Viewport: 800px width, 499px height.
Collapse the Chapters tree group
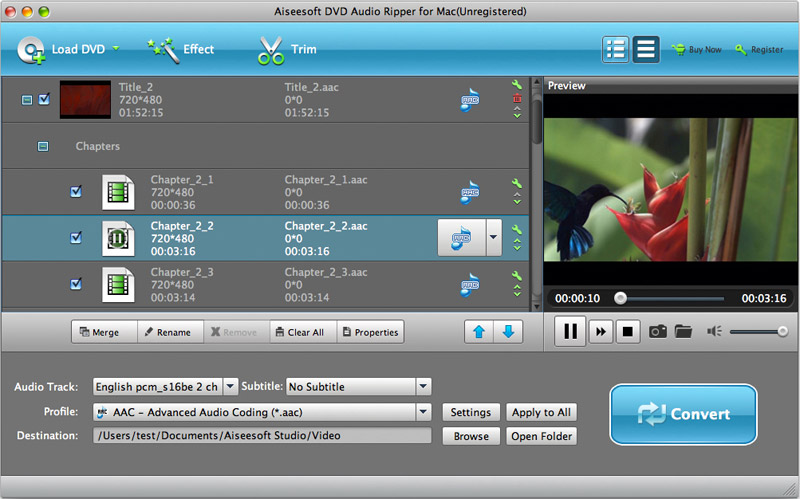(x=42, y=146)
